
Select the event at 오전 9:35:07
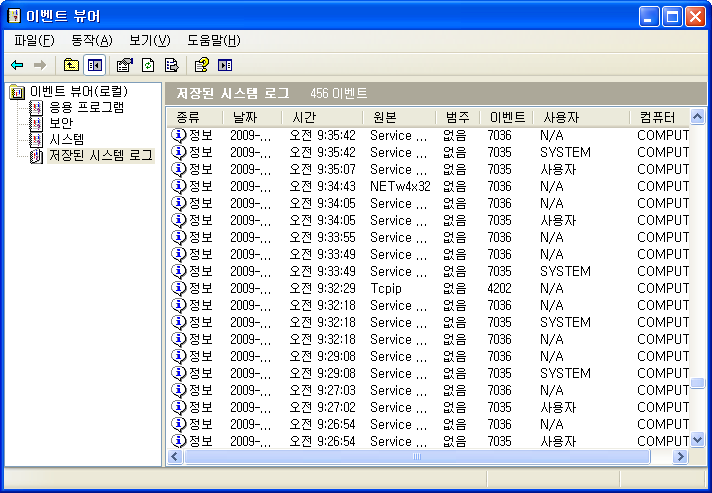(x=430, y=169)
